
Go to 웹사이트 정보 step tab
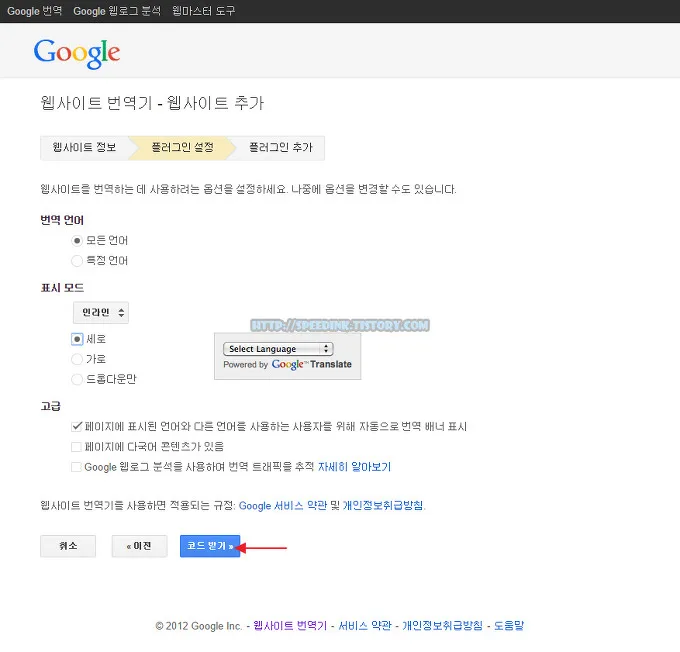(84, 148)
